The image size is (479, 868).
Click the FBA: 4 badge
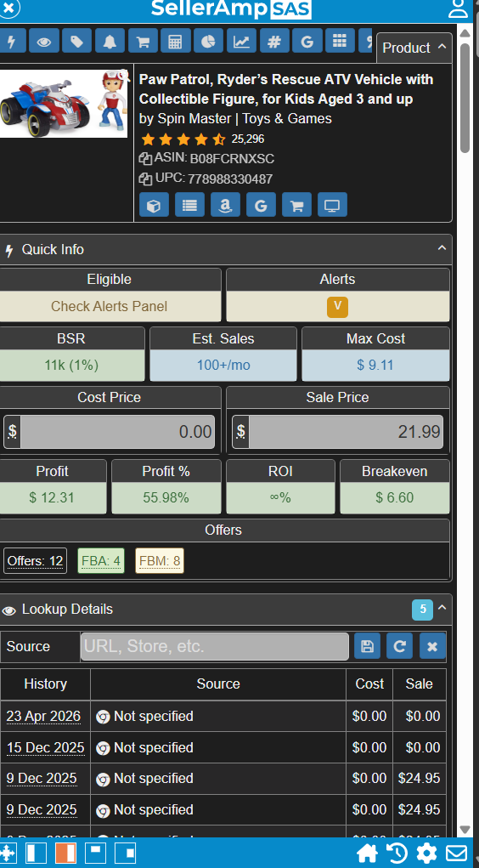(x=101, y=561)
